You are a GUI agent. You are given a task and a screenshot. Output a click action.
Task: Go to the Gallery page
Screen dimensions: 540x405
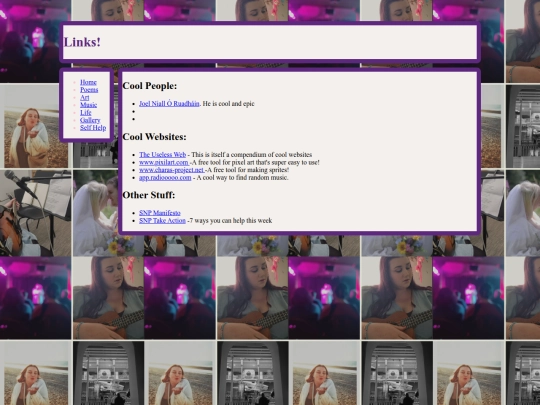point(90,120)
